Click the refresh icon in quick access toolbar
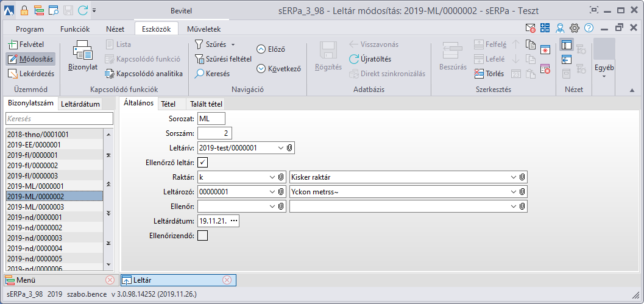The height and width of the screenshot is (304, 644). 82,10
